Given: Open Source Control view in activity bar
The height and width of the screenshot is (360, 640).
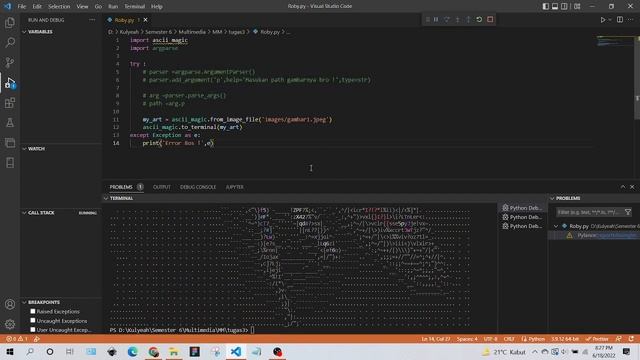Looking at the screenshot, I should (10, 62).
